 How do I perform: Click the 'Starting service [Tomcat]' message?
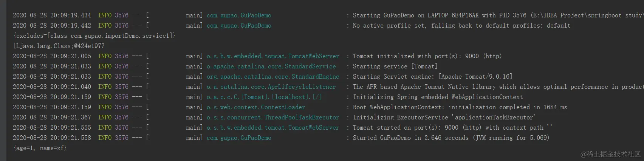click(x=395, y=67)
